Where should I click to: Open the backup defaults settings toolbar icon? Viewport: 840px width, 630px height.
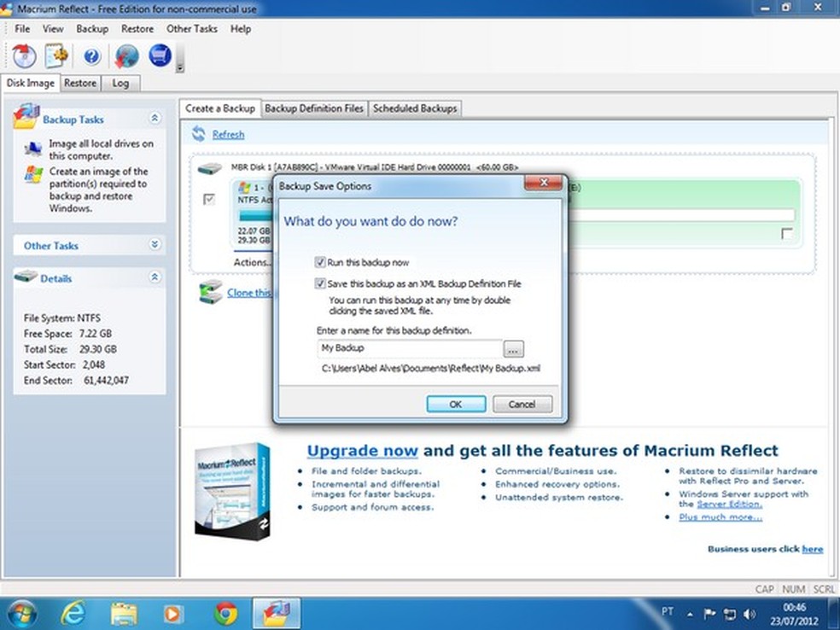click(56, 55)
